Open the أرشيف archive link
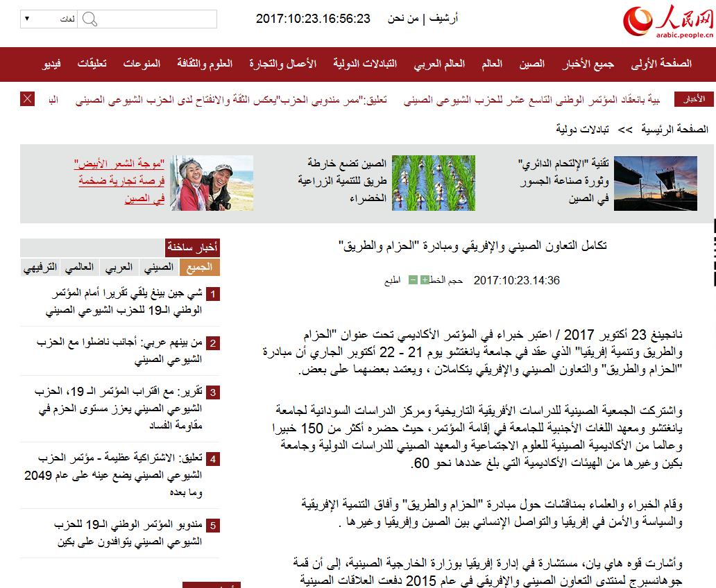The image size is (716, 588). click(445, 19)
